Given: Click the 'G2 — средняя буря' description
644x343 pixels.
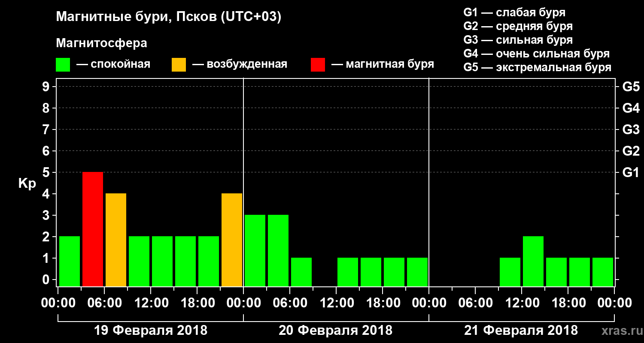Looking at the screenshot, I should pos(518,26).
